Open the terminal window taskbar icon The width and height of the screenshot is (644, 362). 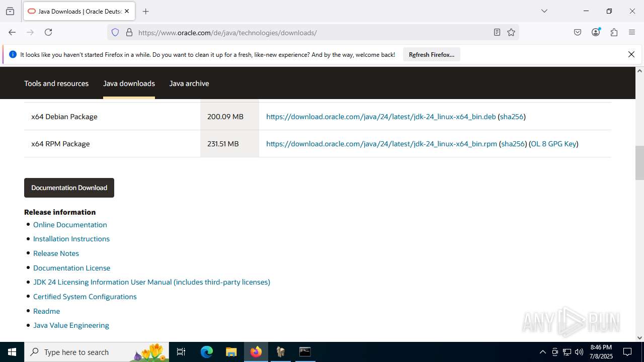point(305,352)
